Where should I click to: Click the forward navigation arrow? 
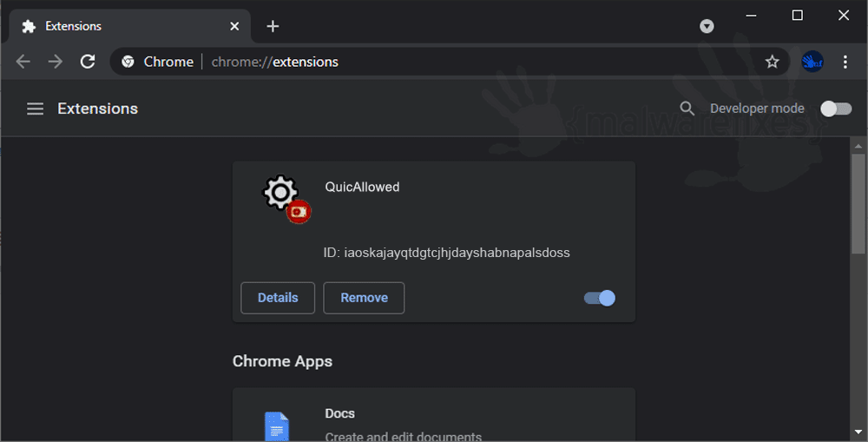pyautogui.click(x=56, y=62)
